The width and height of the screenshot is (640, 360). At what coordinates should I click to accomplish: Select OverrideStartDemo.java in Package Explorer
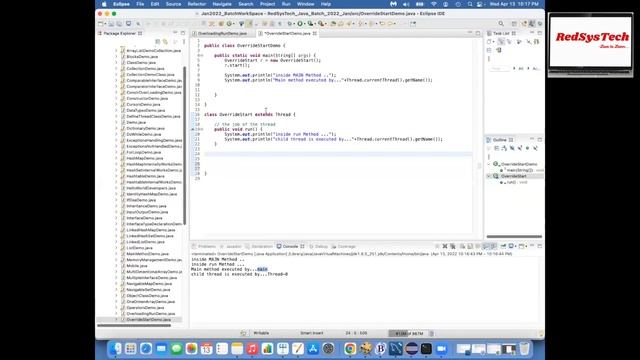coord(148,320)
